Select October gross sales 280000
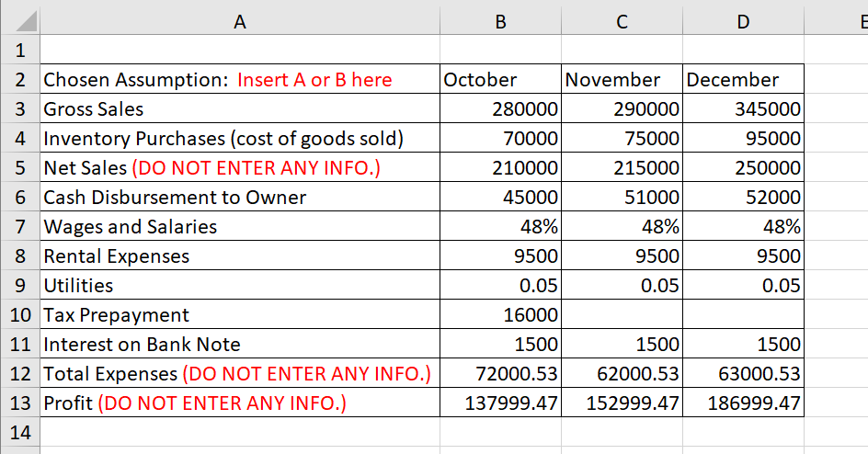This screenshot has height=454, width=868. point(500,108)
